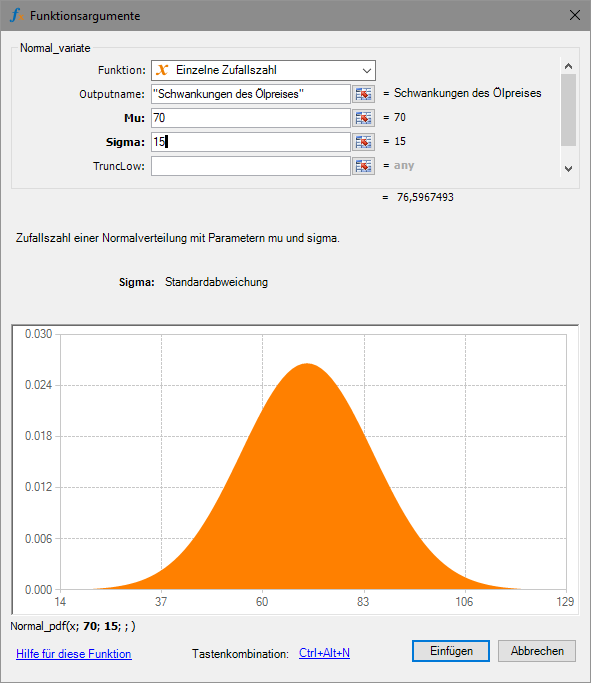Click into the empty TruncLow field

(x=251, y=166)
